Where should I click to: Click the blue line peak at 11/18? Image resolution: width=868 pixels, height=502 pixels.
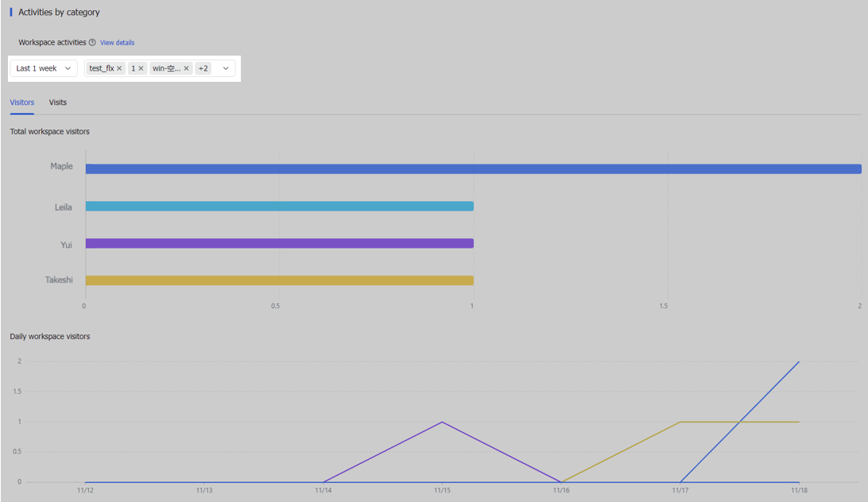799,362
